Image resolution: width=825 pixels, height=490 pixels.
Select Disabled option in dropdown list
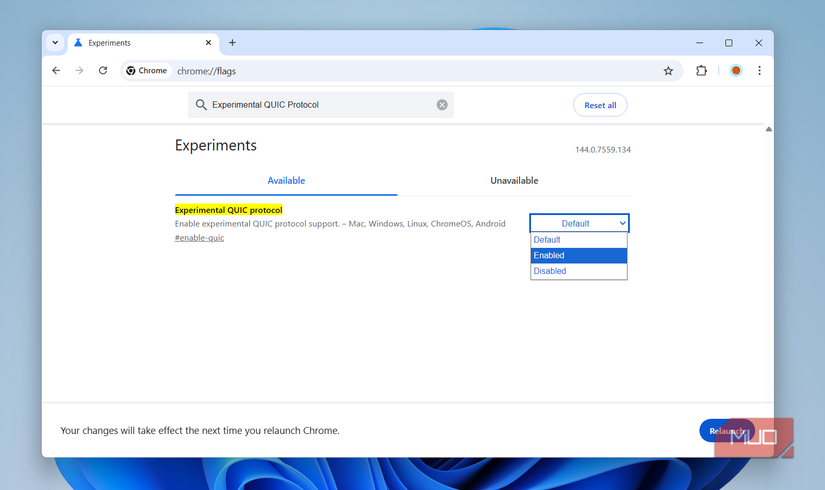[x=579, y=271]
